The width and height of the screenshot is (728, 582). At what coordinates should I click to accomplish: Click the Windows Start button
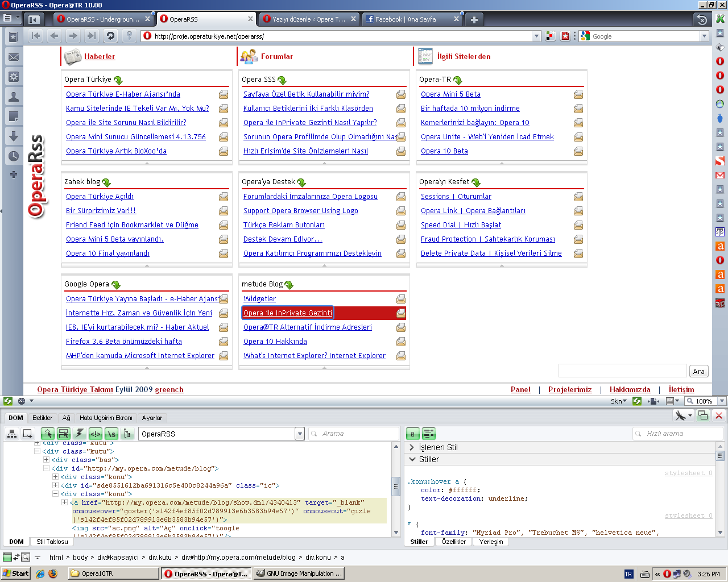(15, 573)
